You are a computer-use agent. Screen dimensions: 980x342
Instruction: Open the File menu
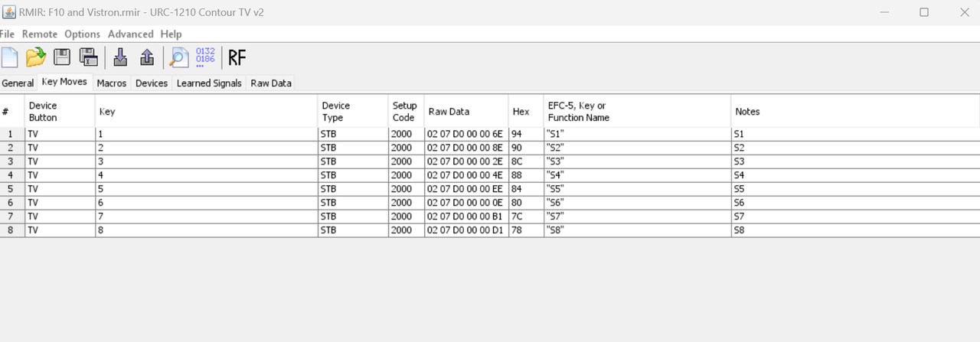coord(8,34)
